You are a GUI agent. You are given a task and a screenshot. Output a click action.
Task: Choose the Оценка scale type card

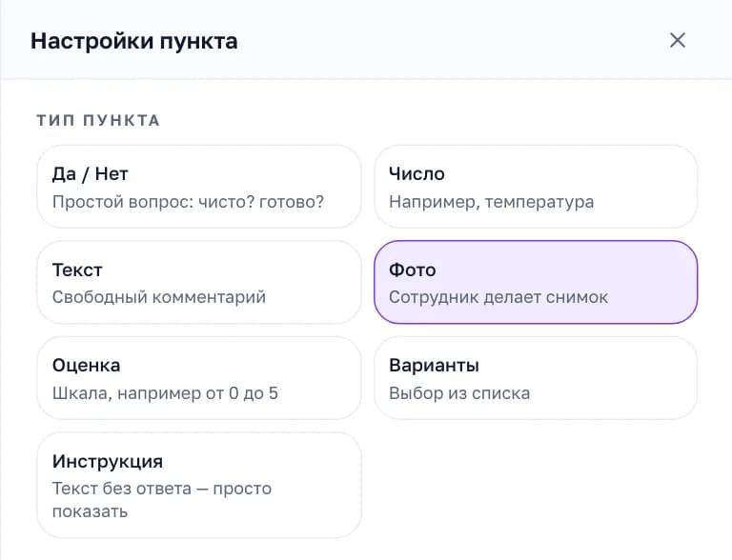199,378
